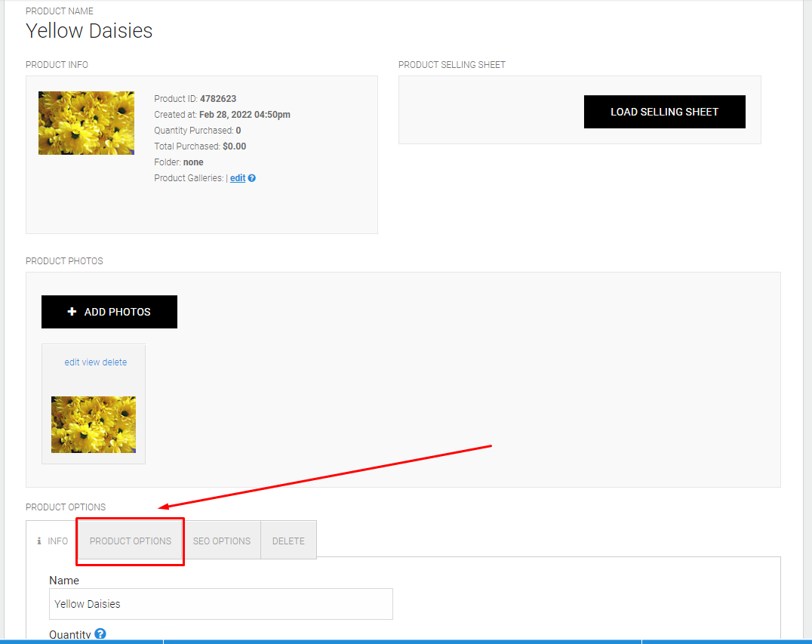This screenshot has height=644, width=812.
Task: Select the info icon on the INFO tab
Action: (39, 541)
